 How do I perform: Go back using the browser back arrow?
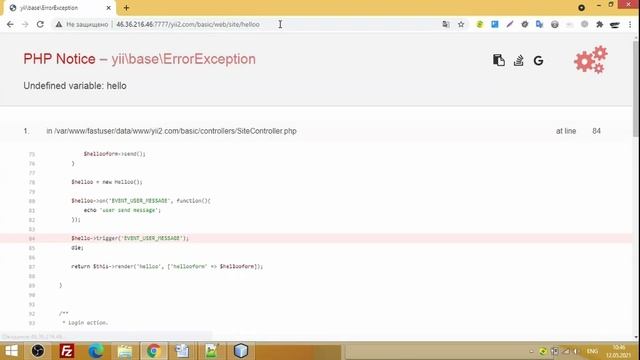pyautogui.click(x=10, y=24)
